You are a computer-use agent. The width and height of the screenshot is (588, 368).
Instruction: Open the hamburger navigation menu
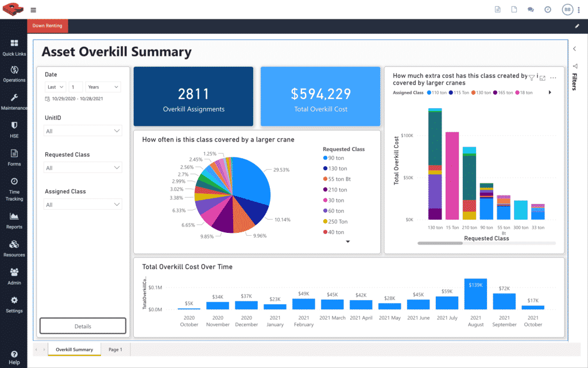33,10
